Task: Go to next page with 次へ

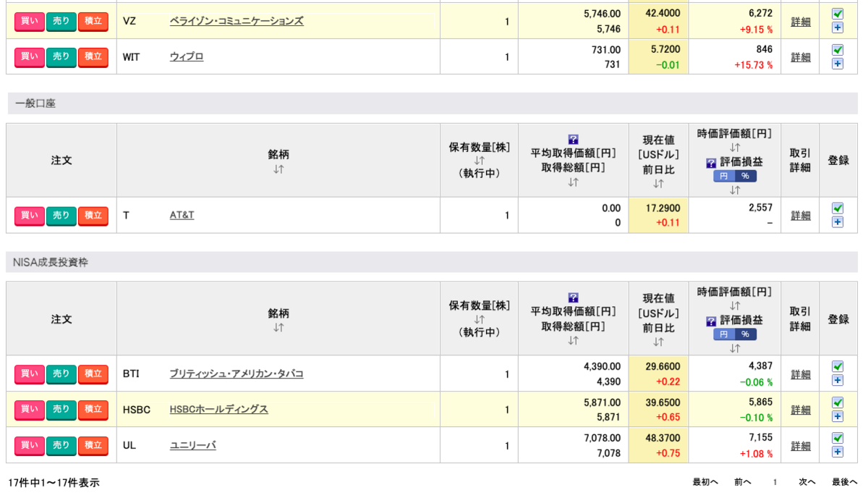Action: [x=807, y=482]
